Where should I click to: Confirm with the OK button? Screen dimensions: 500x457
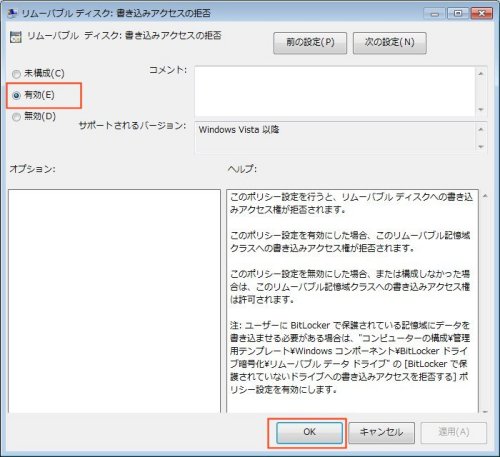[309, 433]
